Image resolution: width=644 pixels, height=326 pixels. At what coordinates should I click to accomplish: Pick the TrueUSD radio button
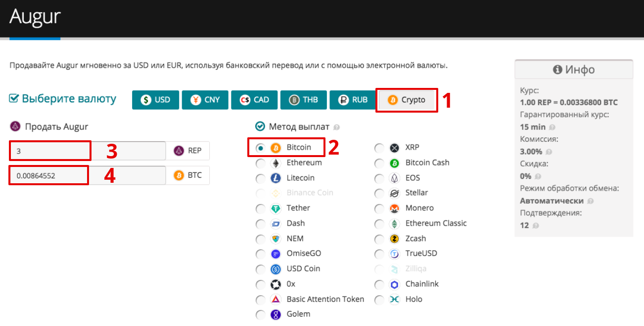[x=379, y=254]
